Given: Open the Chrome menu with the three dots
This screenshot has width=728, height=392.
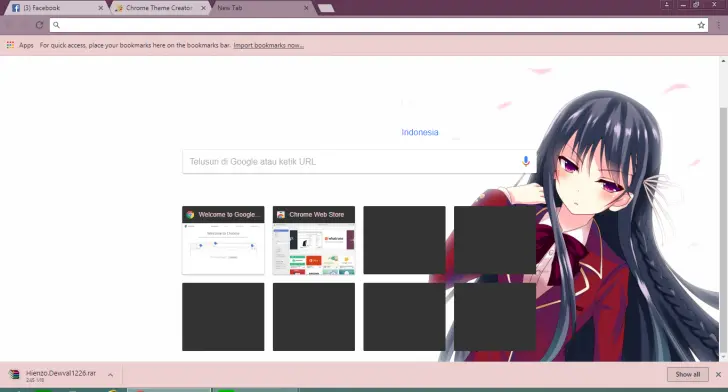Looking at the screenshot, I should [718, 25].
